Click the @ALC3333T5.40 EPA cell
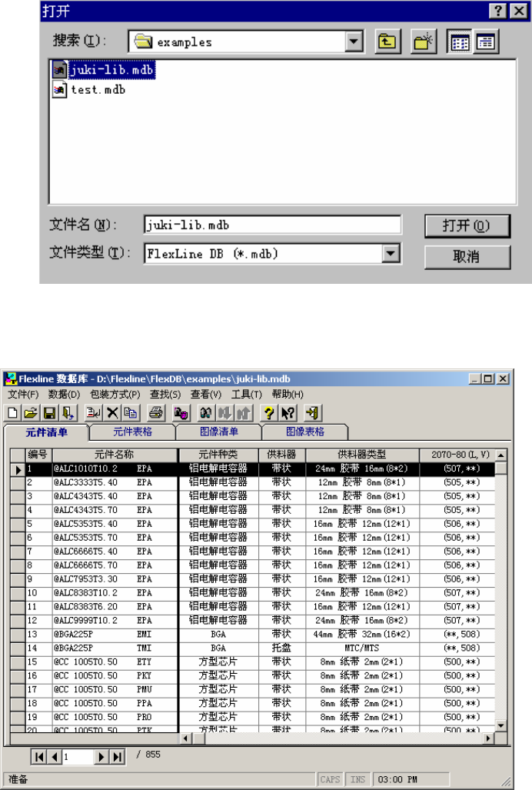The width and height of the screenshot is (532, 790). pyautogui.click(x=115, y=482)
